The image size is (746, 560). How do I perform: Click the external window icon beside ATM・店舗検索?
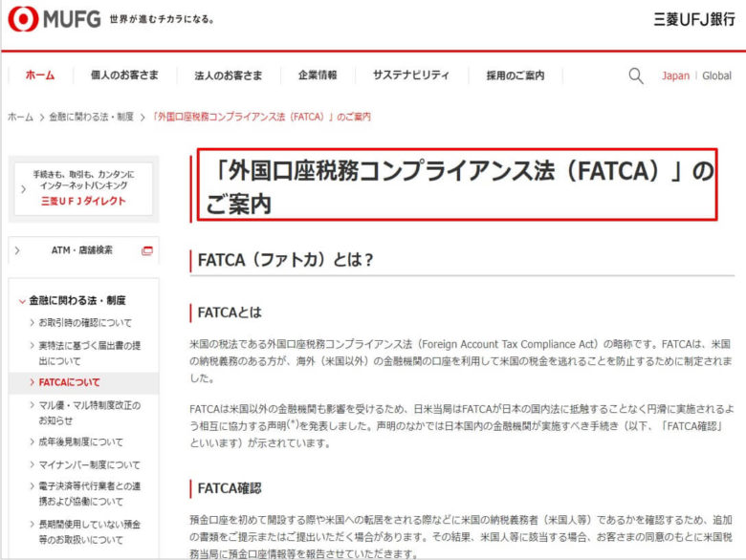(147, 250)
